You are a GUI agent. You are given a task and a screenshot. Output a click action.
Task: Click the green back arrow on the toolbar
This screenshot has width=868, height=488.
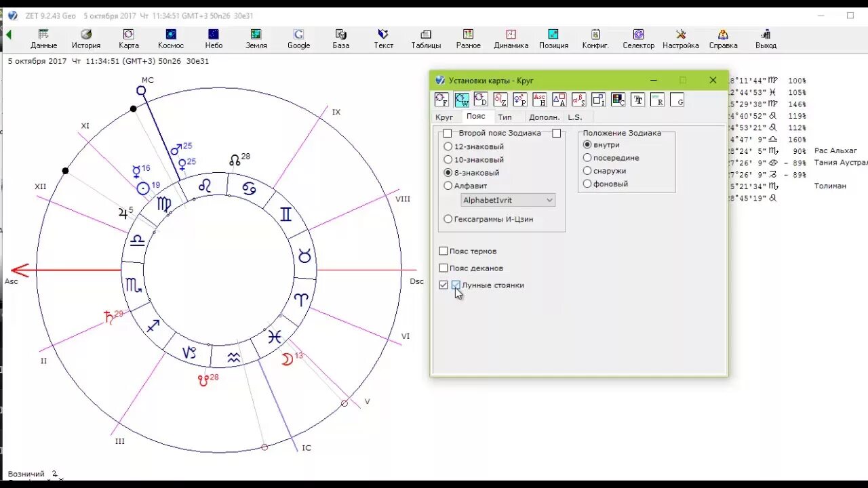8,35
